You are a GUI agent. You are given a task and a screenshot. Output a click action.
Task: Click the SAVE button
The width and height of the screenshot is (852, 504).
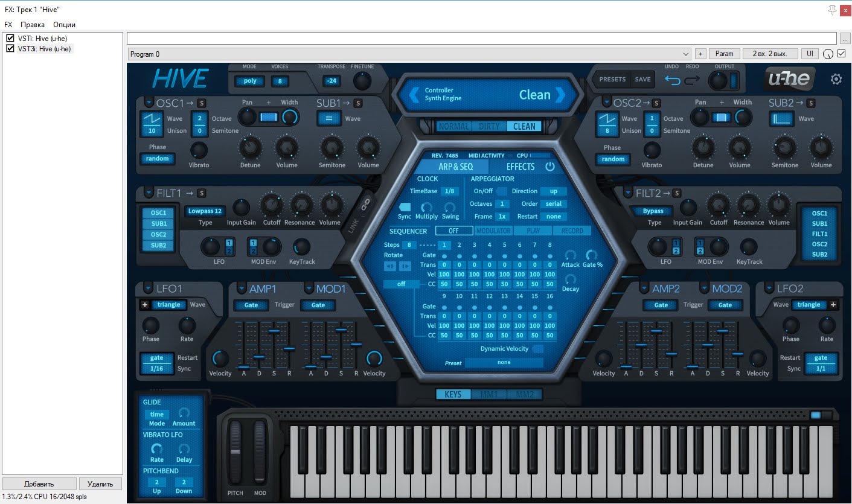(x=643, y=79)
